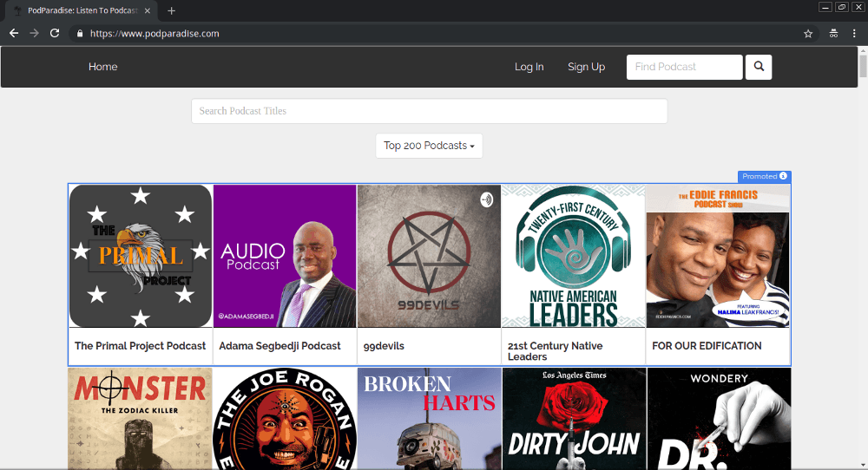Open the Sign Up link

pyautogui.click(x=586, y=67)
